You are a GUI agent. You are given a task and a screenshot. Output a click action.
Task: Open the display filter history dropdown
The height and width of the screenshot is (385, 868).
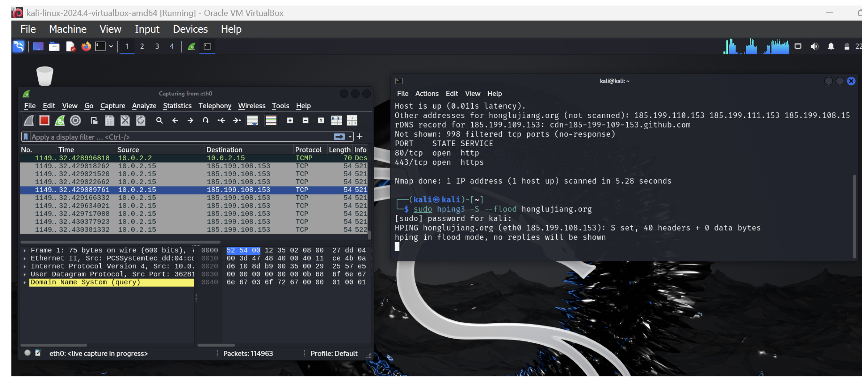pos(350,137)
